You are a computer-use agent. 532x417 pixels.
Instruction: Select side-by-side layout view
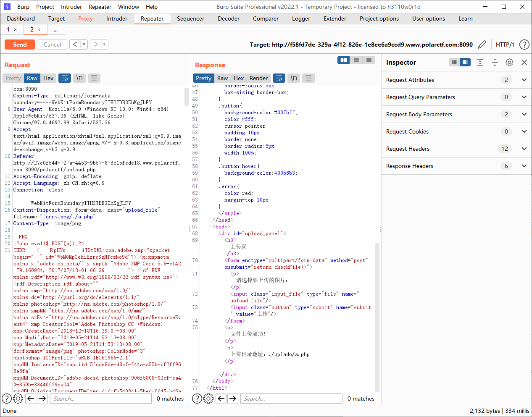coord(344,60)
